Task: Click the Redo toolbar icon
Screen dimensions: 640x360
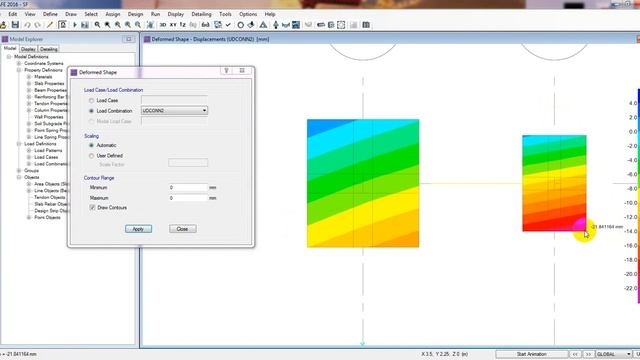Action: pos(38,25)
